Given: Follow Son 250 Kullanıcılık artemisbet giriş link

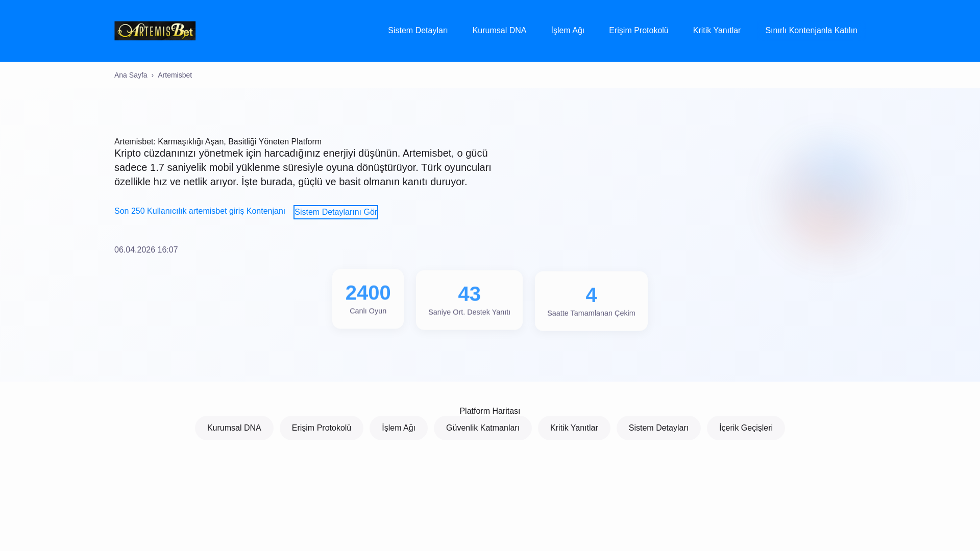Looking at the screenshot, I should 200,211.
